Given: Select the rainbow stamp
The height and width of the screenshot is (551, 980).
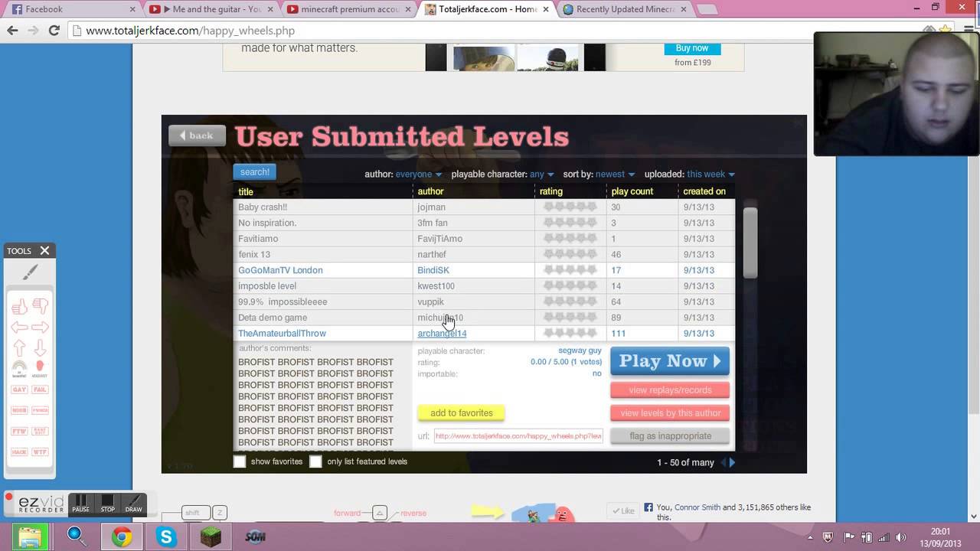Looking at the screenshot, I should [19, 369].
